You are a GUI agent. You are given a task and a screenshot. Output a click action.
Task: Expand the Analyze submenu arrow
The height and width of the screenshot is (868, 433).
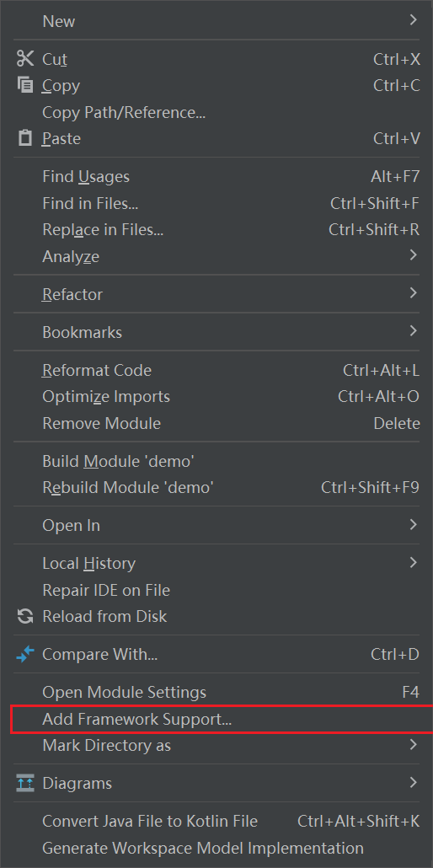pos(413,255)
